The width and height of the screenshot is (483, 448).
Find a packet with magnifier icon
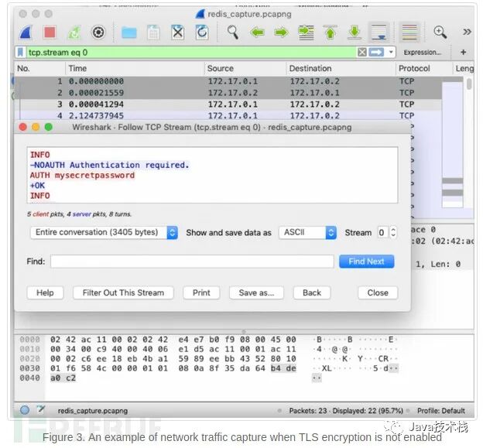[233, 32]
